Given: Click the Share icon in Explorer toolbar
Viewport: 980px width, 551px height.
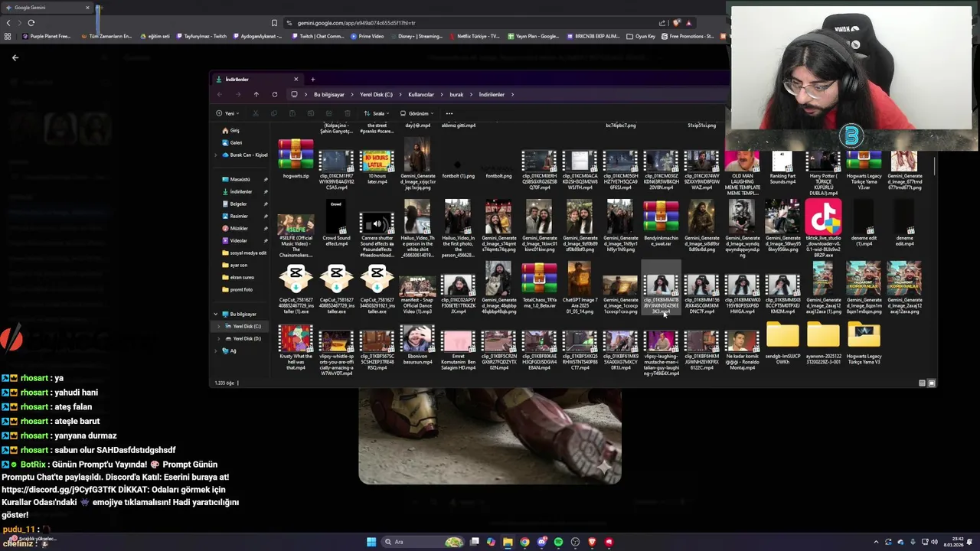Looking at the screenshot, I should 328,113.
